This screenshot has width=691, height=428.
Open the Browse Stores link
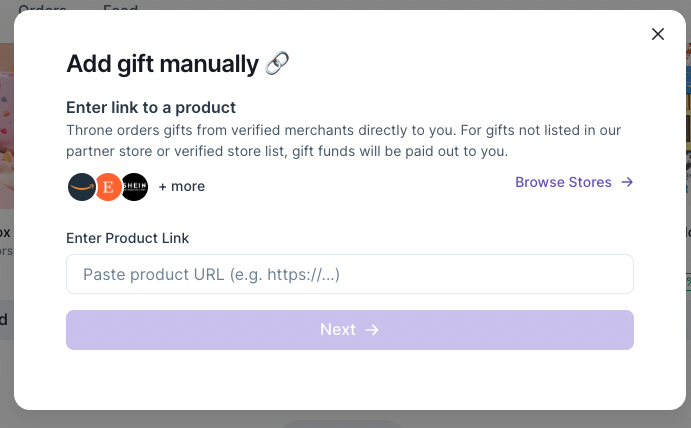(x=563, y=182)
